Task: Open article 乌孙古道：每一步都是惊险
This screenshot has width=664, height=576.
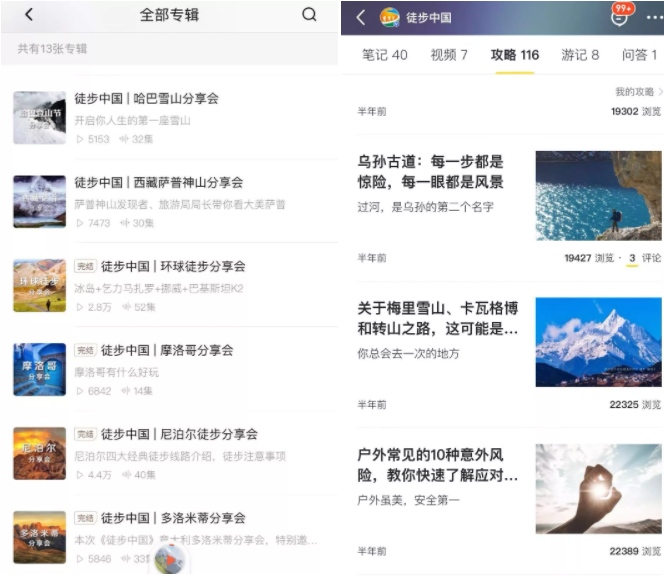Action: (x=431, y=172)
